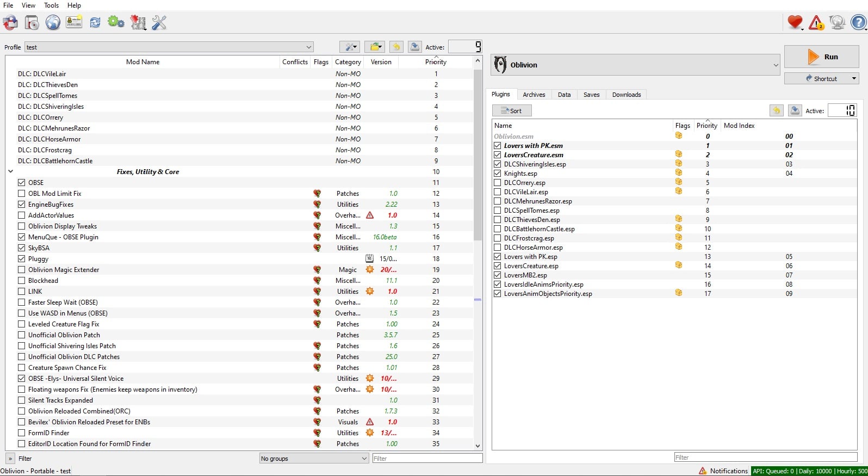Click the Notifications warning icon in status bar
The height and width of the screenshot is (476, 868).
[703, 471]
